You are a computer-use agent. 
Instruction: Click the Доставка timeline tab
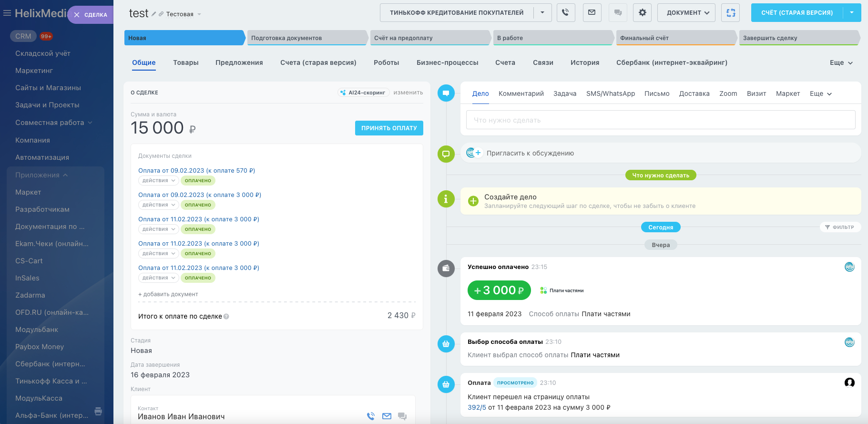[x=694, y=93]
